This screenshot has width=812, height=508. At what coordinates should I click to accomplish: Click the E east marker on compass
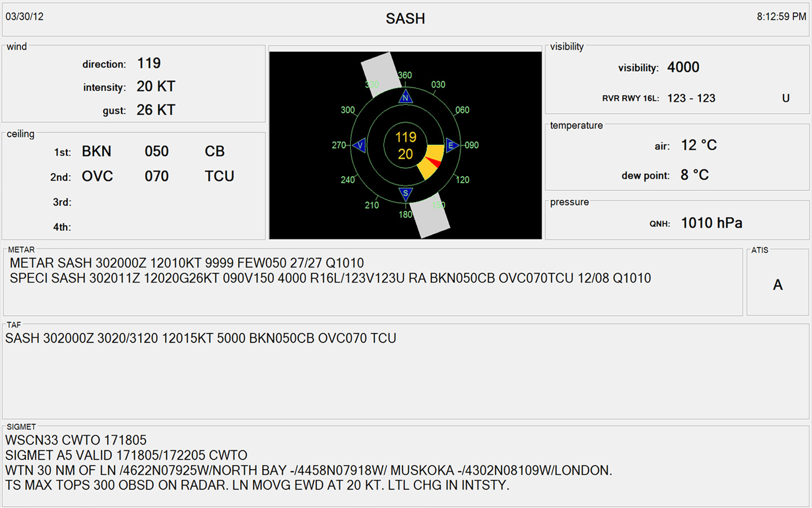[452, 146]
